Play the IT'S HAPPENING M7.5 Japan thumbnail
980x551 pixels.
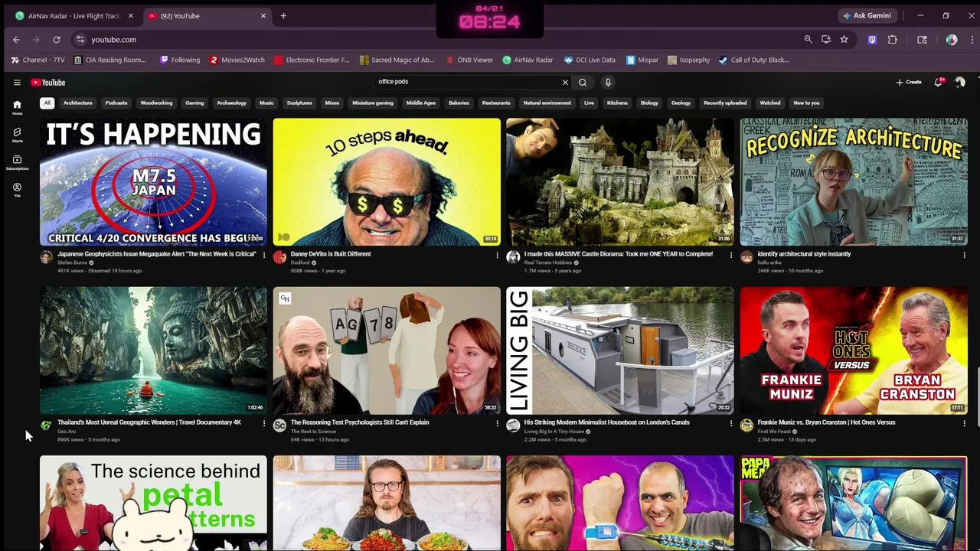coord(153,181)
